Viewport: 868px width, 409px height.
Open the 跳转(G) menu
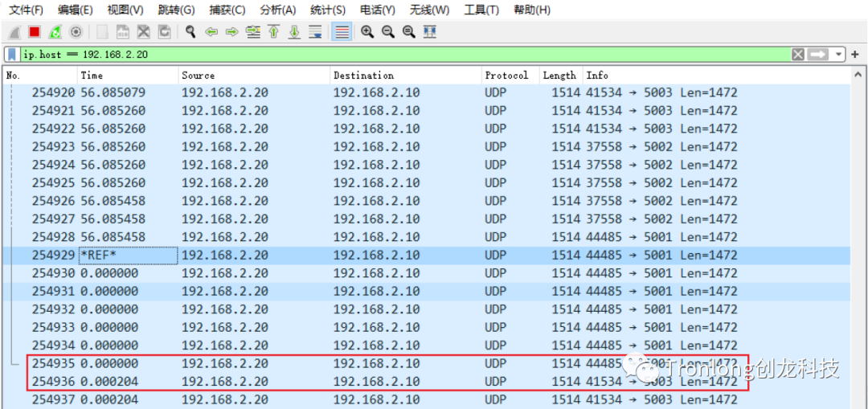point(176,10)
